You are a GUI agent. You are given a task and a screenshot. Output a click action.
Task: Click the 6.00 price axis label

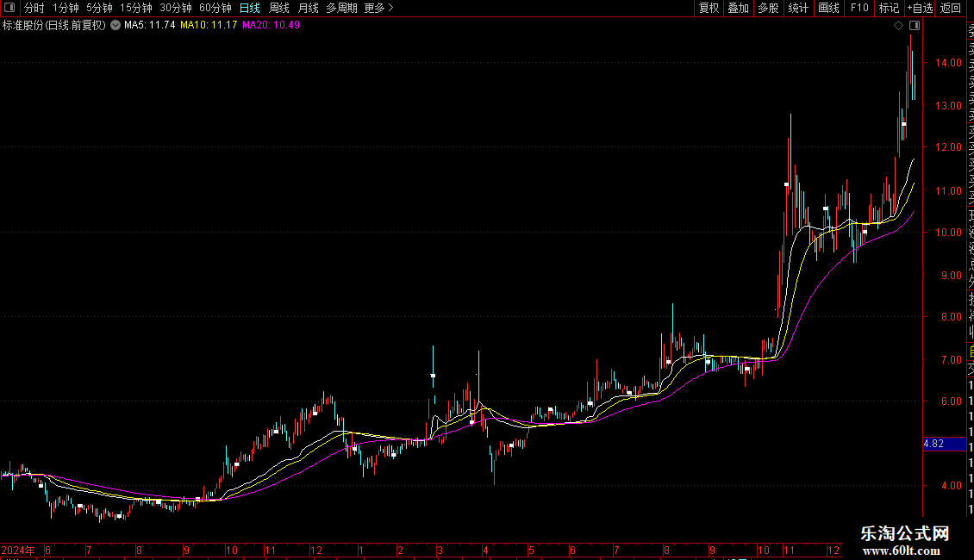951,401
